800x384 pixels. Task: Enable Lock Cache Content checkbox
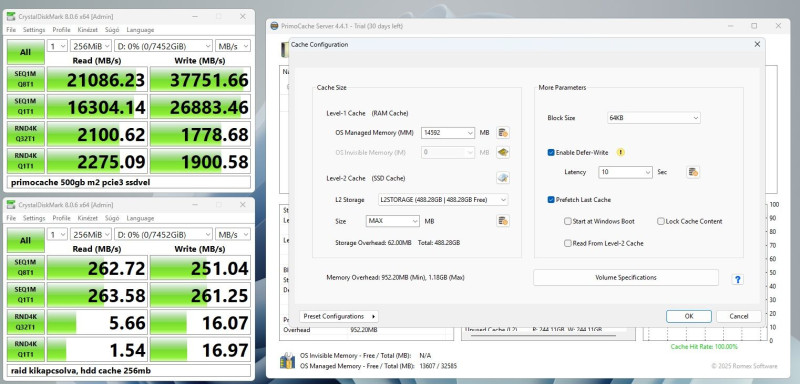point(660,221)
